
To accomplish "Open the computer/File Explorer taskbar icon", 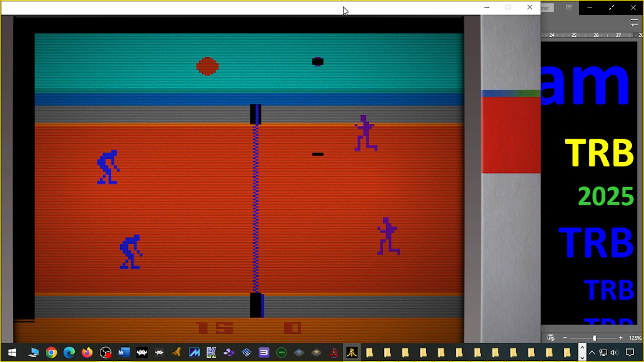I will pos(33,353).
